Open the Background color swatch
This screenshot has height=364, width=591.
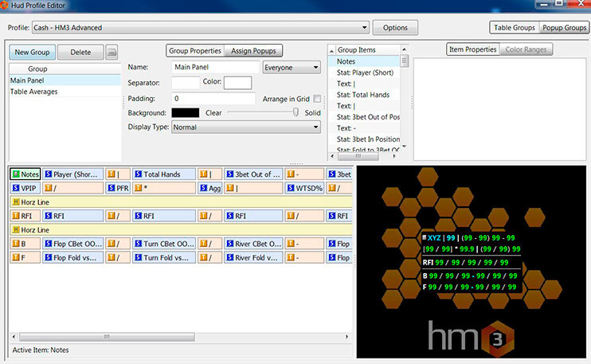[185, 112]
